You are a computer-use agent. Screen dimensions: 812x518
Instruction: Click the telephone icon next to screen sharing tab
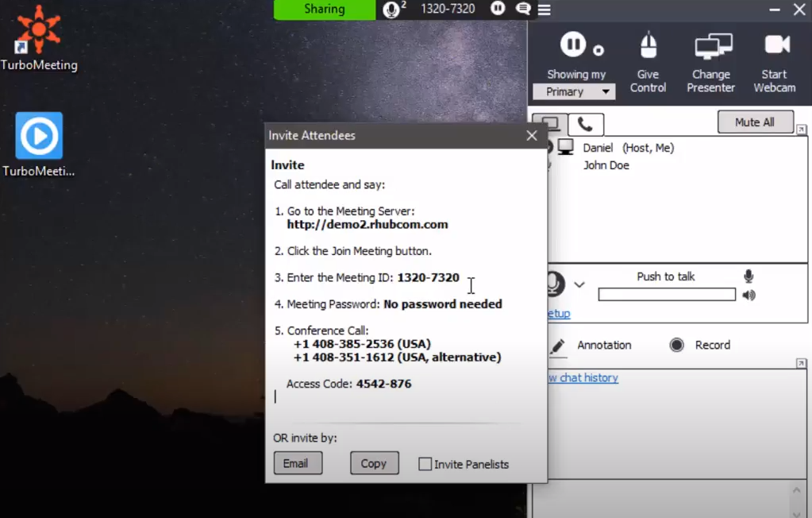tap(586, 124)
